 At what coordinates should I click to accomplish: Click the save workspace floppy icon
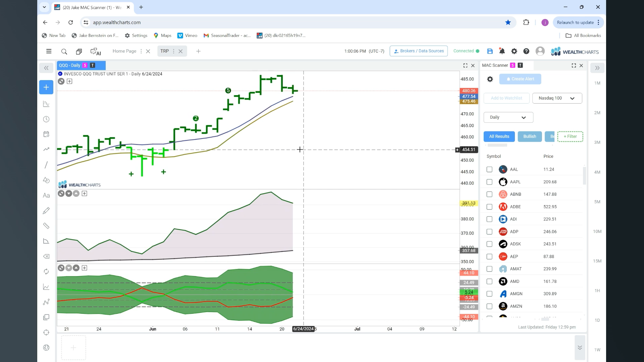click(490, 51)
